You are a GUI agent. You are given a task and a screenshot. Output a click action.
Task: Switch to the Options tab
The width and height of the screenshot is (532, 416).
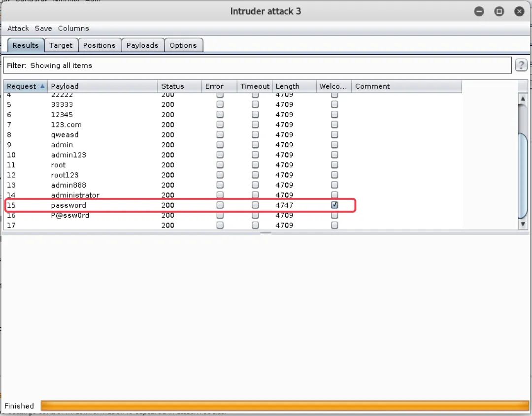183,45
